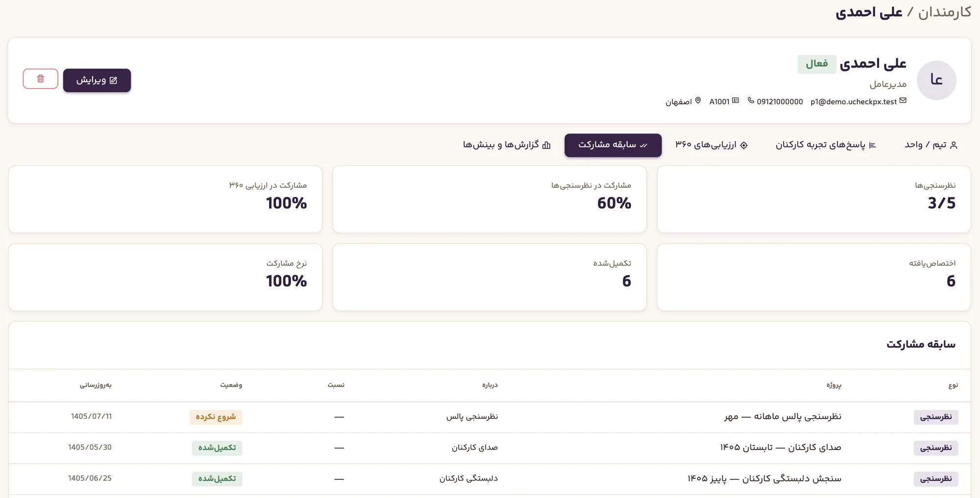Click the مشارکت در ارزیابی ۳۶۰ card
The height and width of the screenshot is (498, 980).
click(x=165, y=199)
